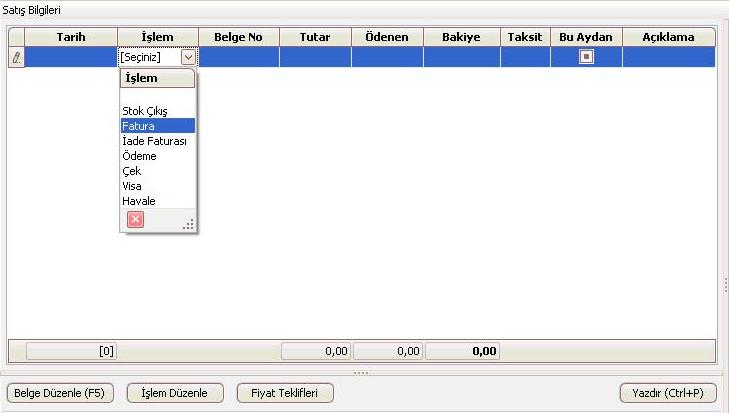729x413 pixels.
Task: Click the Belge No column header
Action: pyautogui.click(x=239, y=37)
